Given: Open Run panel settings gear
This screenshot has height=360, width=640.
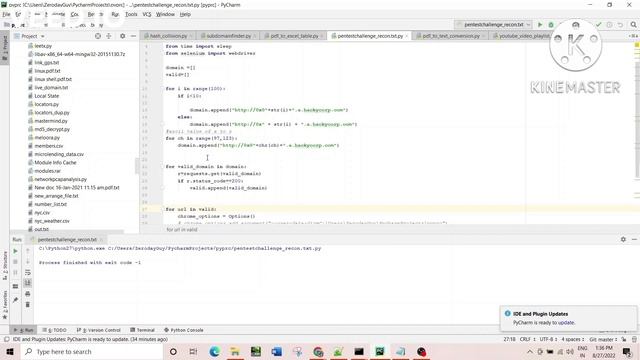Looking at the screenshot, I should 623,240.
